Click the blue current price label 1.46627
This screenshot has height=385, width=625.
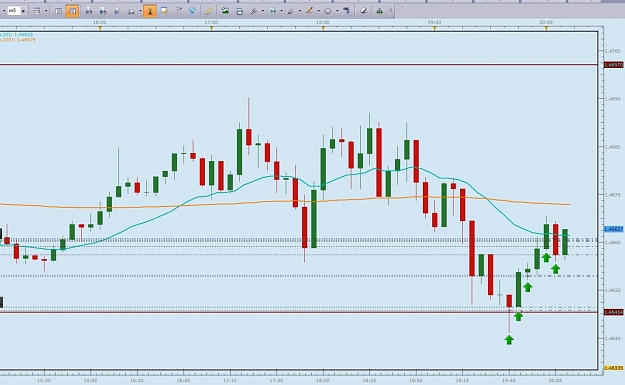click(x=614, y=229)
